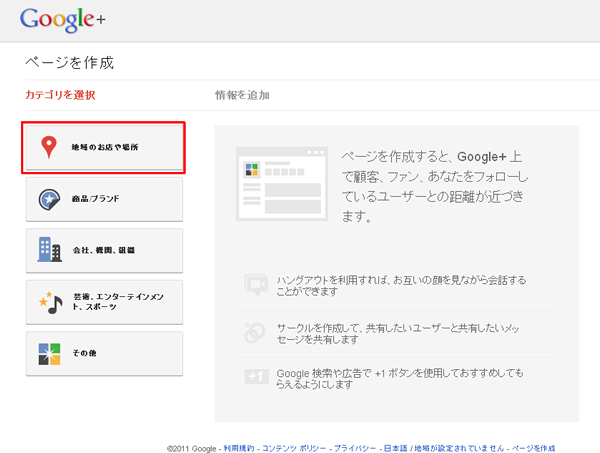Viewport: 600px width, 453px height.
Task: Click the +1 button icon
Action: pyautogui.click(x=256, y=376)
